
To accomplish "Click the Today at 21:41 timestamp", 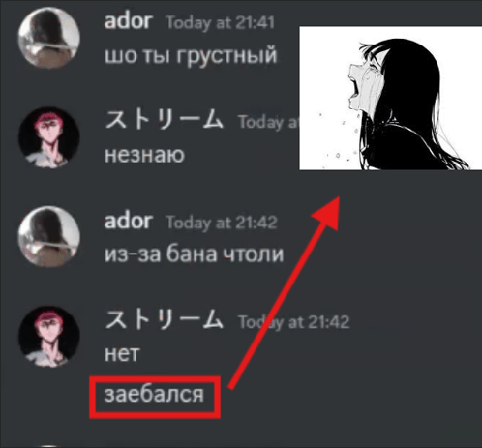I will pos(220,23).
